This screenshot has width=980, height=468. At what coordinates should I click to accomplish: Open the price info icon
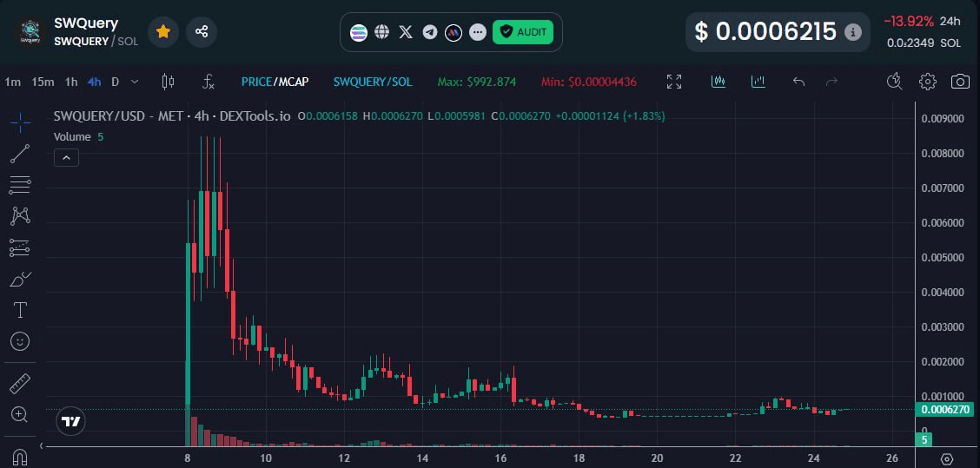click(852, 32)
